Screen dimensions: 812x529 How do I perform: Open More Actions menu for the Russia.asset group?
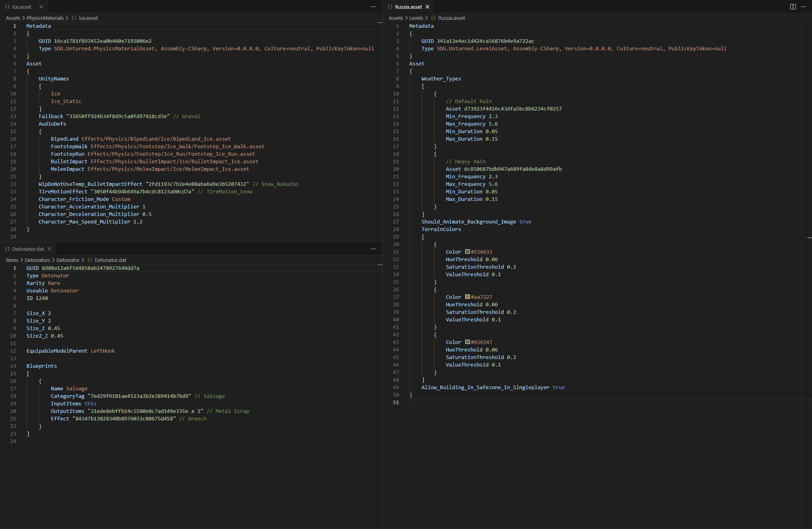[x=803, y=7]
